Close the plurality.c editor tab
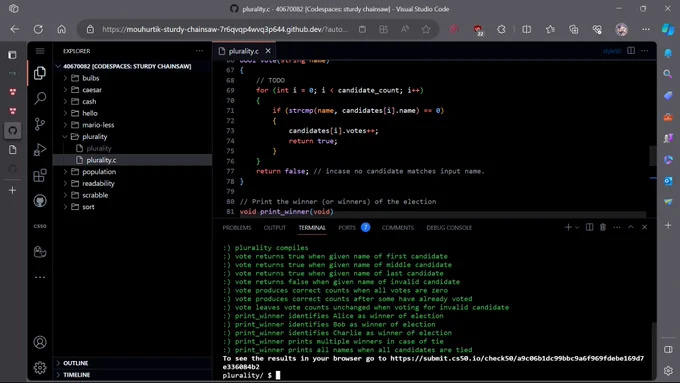This screenshot has height=383, width=680. [x=268, y=51]
